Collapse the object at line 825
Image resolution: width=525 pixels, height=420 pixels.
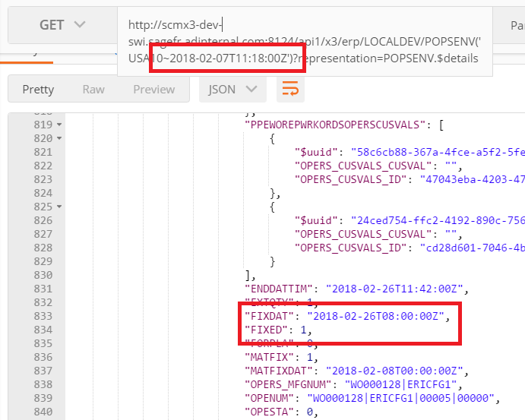(x=59, y=207)
